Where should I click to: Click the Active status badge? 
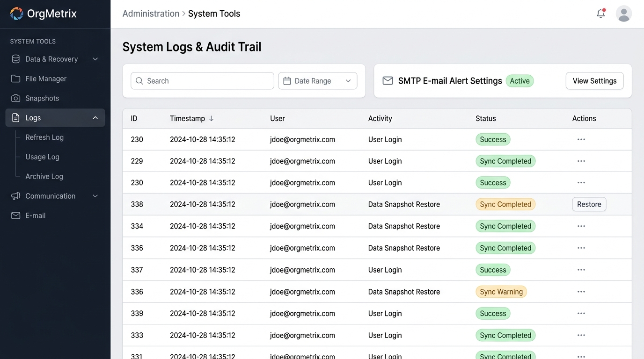[520, 81]
